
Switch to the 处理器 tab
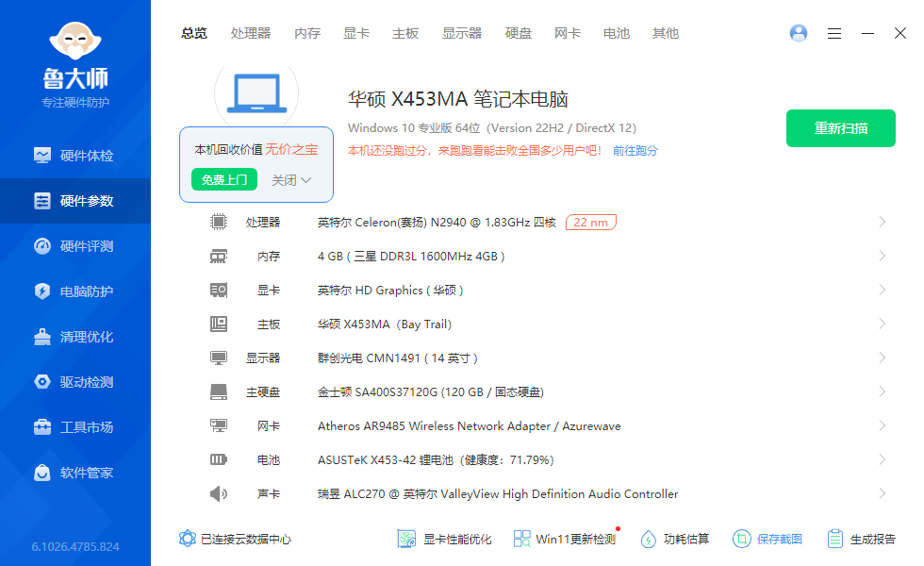pos(251,34)
